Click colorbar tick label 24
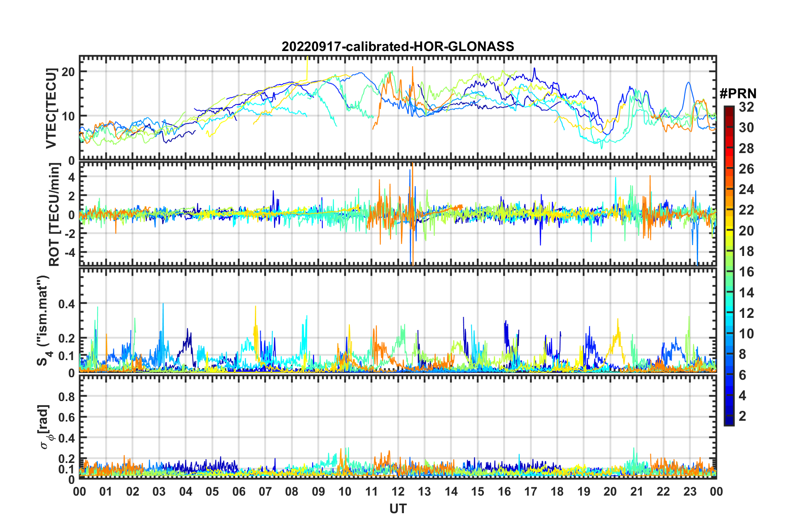The height and width of the screenshot is (532, 796). pos(746,189)
